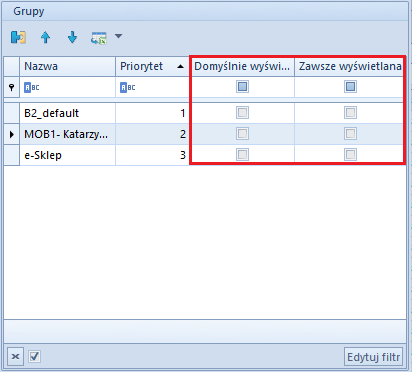Click priority value 1 cell
This screenshot has height=372, width=412.
(x=152, y=113)
